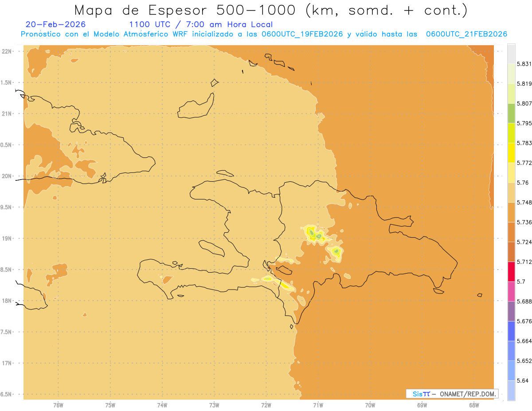Click the 5.688 colorbar value
Screen dimensions: 532x411
pyautogui.click(x=524, y=301)
